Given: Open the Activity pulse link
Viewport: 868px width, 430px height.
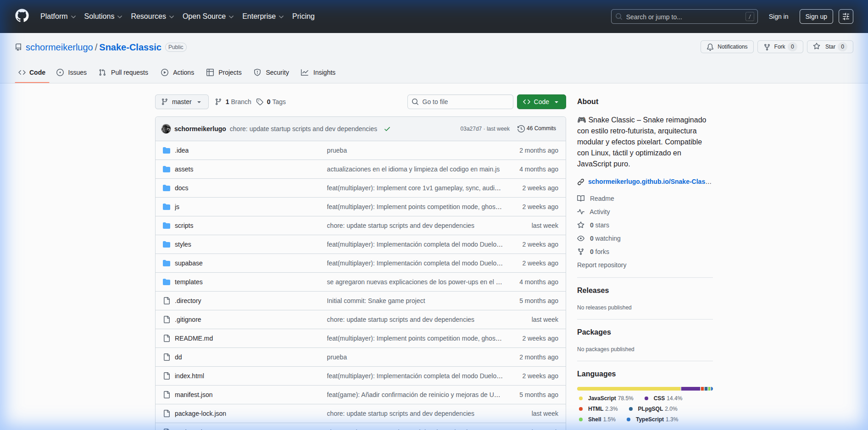Looking at the screenshot, I should click(599, 212).
